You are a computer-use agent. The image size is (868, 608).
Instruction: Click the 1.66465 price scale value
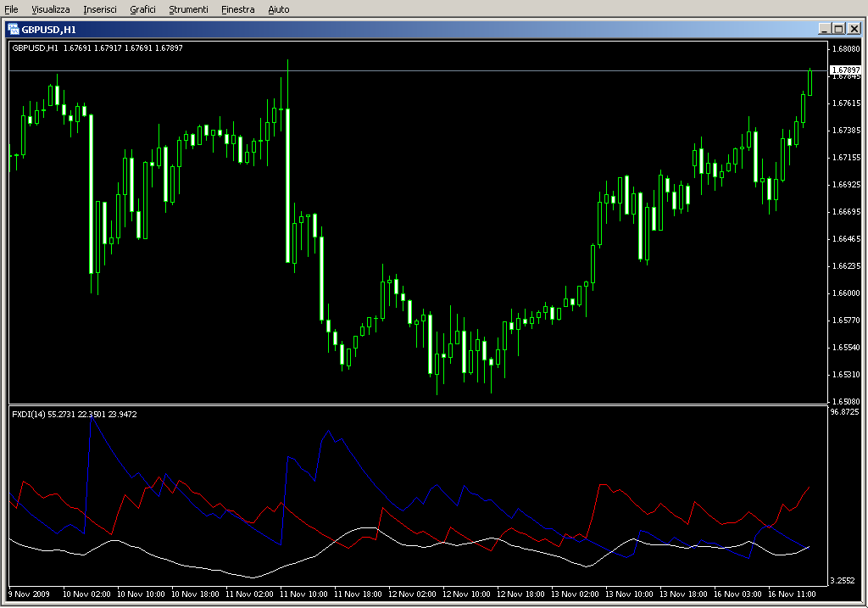pyautogui.click(x=847, y=238)
